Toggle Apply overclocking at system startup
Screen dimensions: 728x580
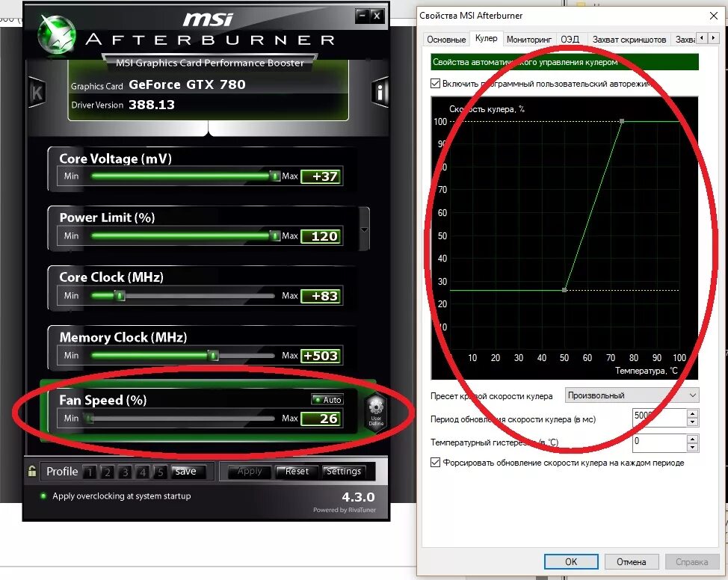[x=43, y=496]
